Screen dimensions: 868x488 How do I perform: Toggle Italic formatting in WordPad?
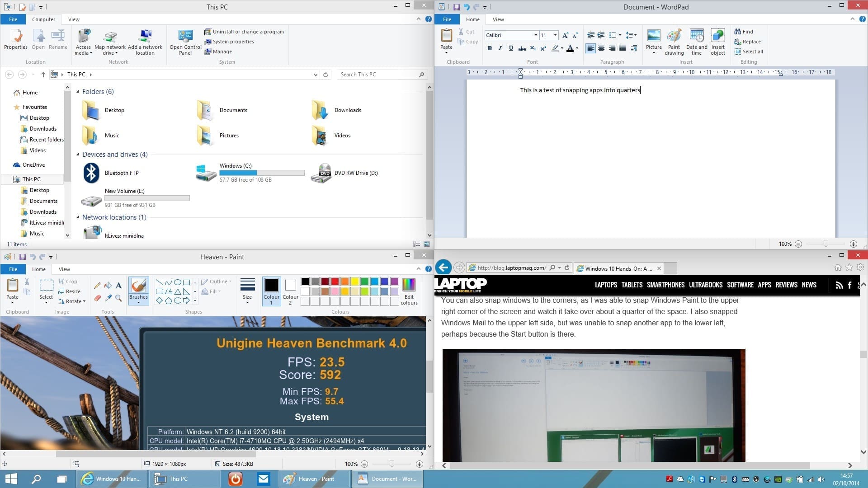(x=500, y=48)
